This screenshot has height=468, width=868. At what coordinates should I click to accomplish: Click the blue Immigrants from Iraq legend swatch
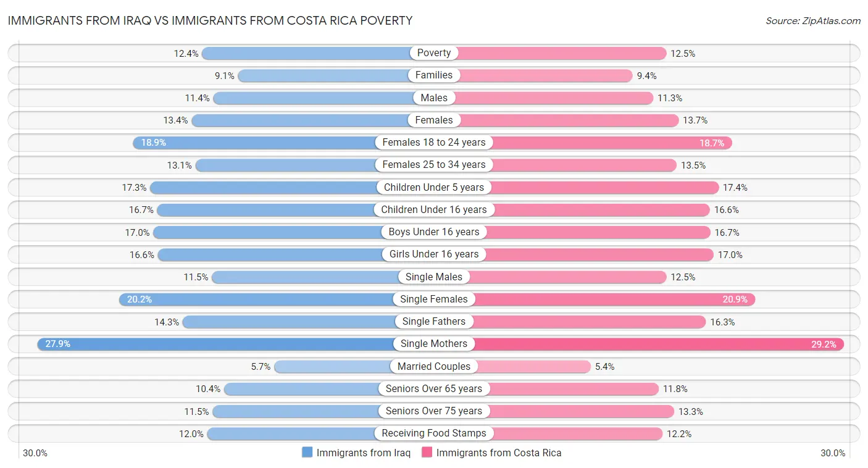pyautogui.click(x=307, y=453)
